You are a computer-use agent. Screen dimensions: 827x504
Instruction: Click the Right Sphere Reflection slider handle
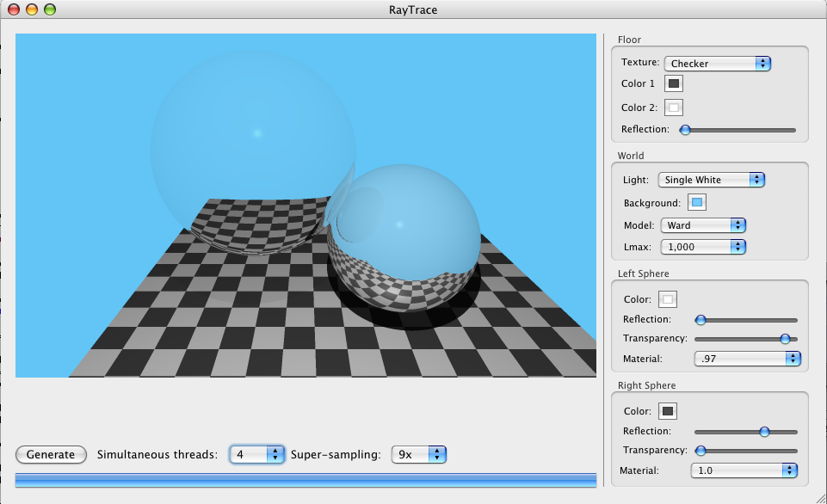(x=764, y=432)
